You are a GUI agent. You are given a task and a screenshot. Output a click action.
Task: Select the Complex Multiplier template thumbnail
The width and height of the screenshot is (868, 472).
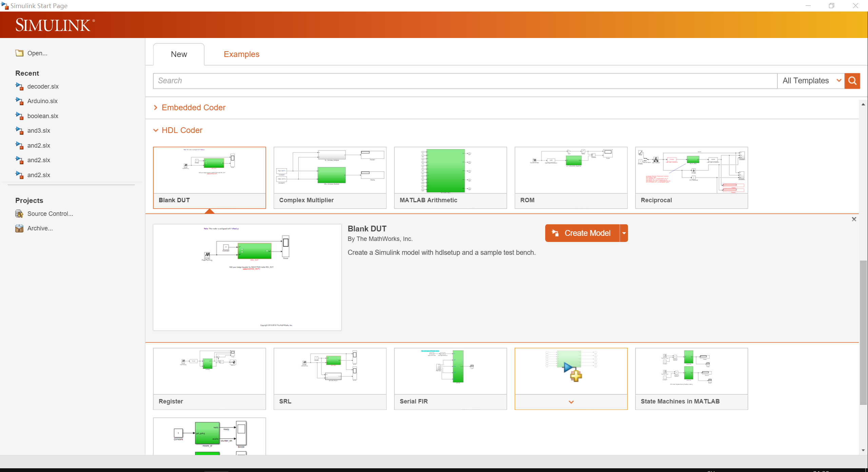[x=330, y=170]
